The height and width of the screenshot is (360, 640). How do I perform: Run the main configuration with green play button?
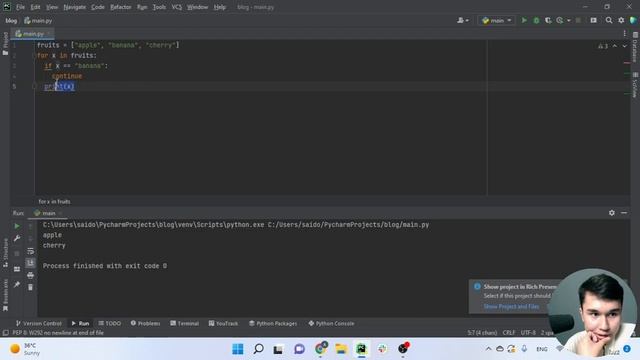point(524,20)
